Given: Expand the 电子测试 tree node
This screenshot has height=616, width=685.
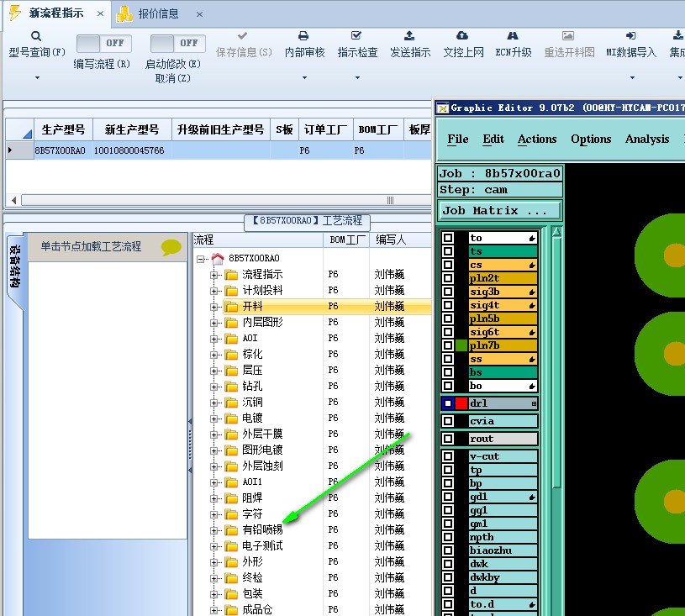Looking at the screenshot, I should pyautogui.click(x=213, y=546).
